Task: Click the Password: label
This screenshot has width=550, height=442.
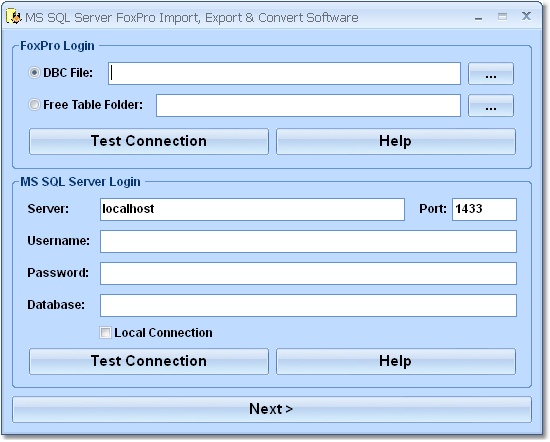Action: pyautogui.click(x=58, y=273)
